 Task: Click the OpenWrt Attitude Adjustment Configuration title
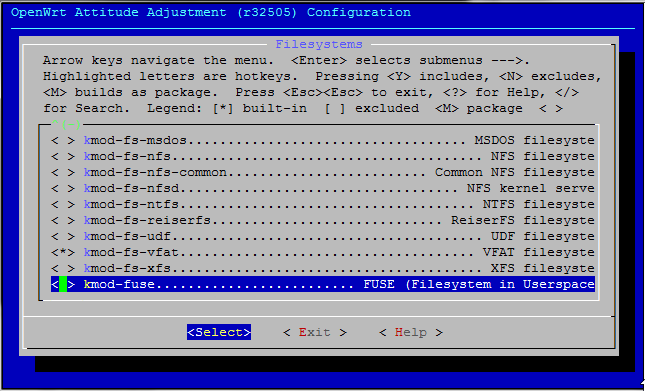[x=211, y=13]
